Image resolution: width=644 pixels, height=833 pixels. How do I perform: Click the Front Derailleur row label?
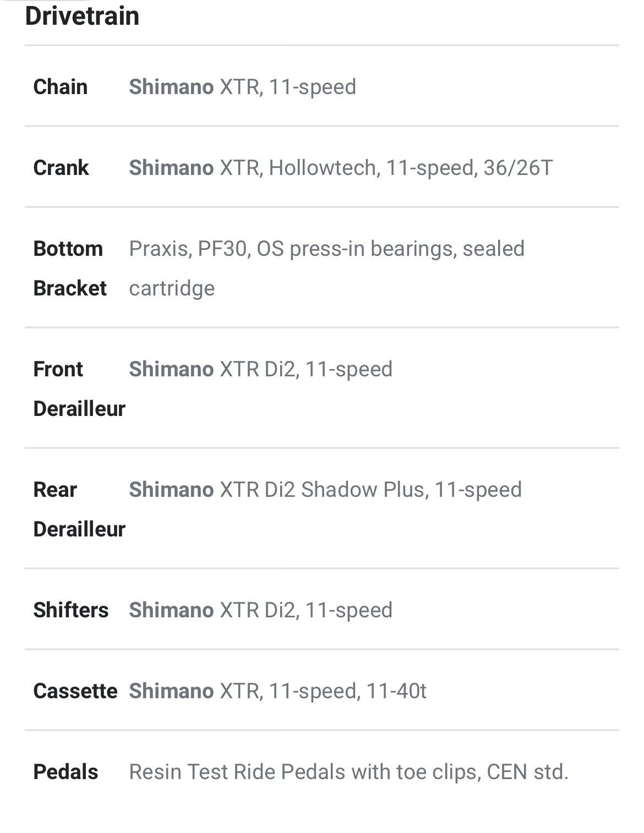(x=79, y=389)
